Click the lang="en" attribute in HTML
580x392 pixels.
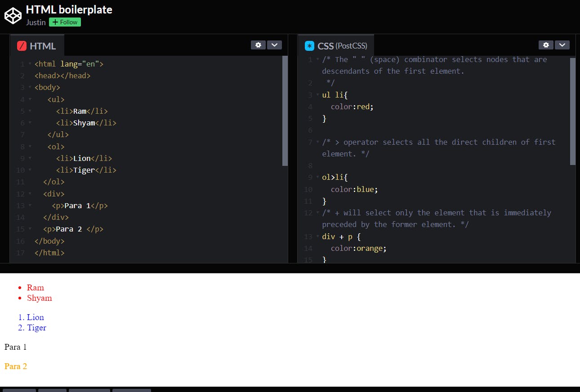point(80,64)
